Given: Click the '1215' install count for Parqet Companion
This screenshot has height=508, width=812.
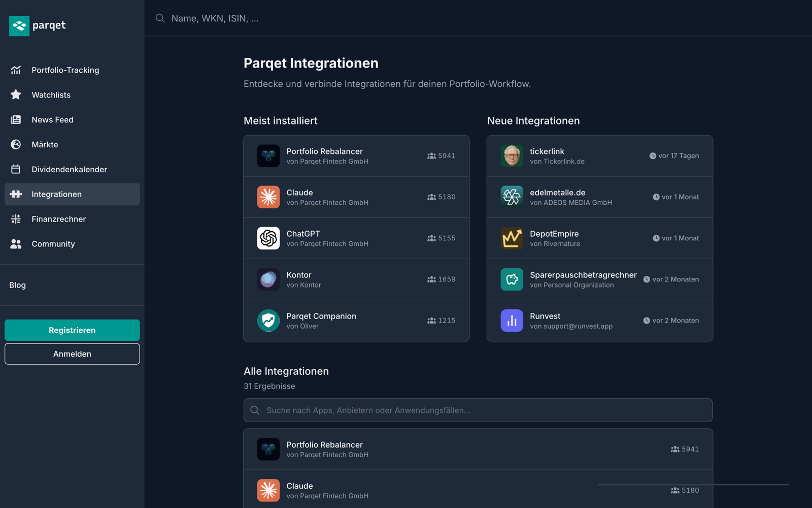Looking at the screenshot, I should [x=447, y=321].
